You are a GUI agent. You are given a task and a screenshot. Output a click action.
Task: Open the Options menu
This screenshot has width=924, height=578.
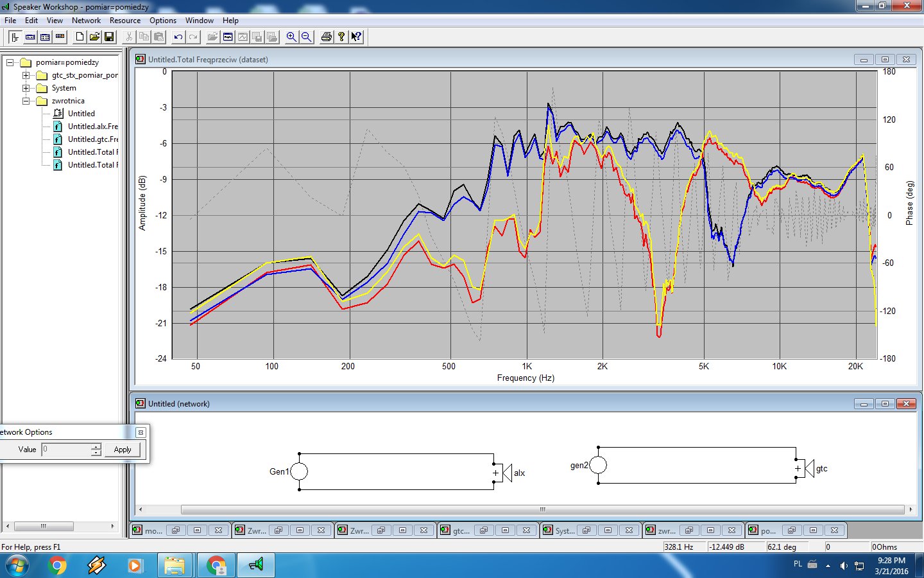click(163, 21)
